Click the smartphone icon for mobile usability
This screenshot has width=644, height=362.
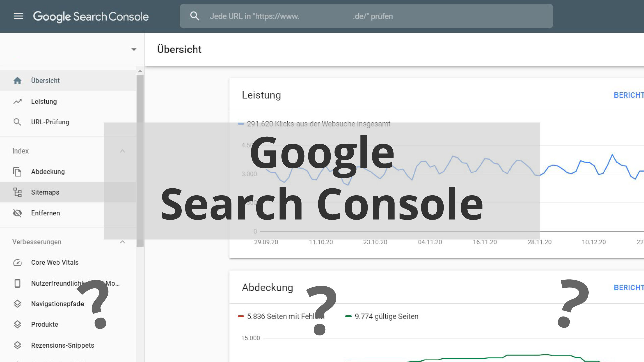[x=17, y=283]
